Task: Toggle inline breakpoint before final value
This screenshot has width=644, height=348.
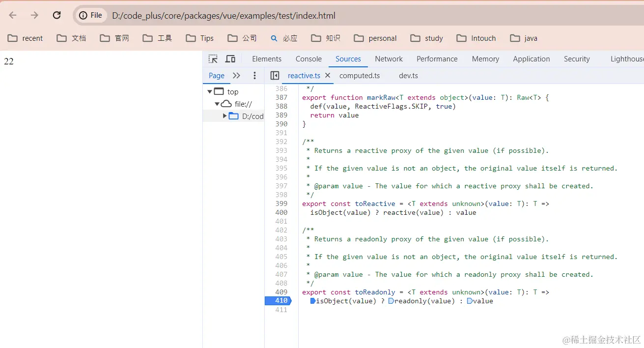Action: [x=470, y=301]
